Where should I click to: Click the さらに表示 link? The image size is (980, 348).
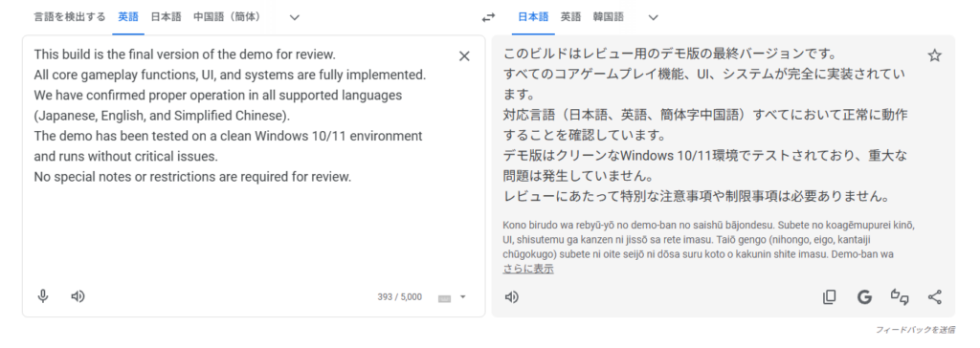528,270
